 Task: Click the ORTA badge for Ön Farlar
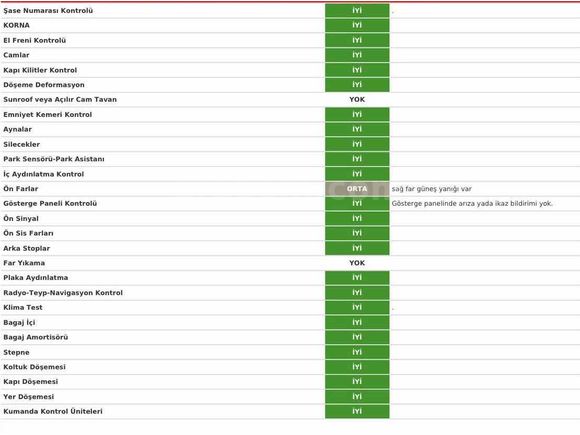point(357,189)
